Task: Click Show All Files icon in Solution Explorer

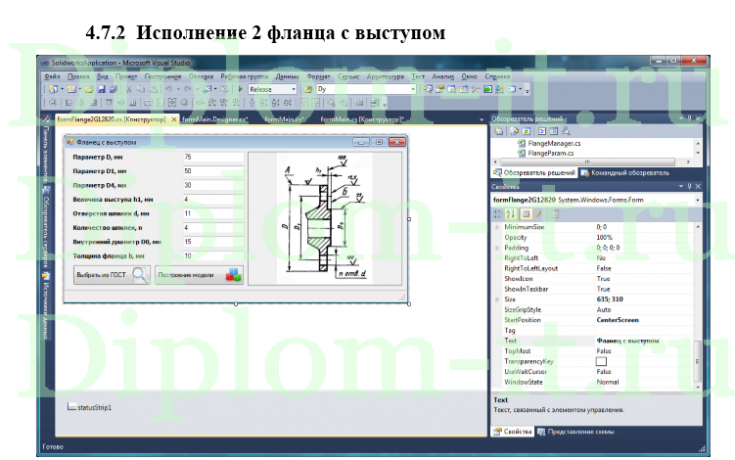Action: (515, 131)
